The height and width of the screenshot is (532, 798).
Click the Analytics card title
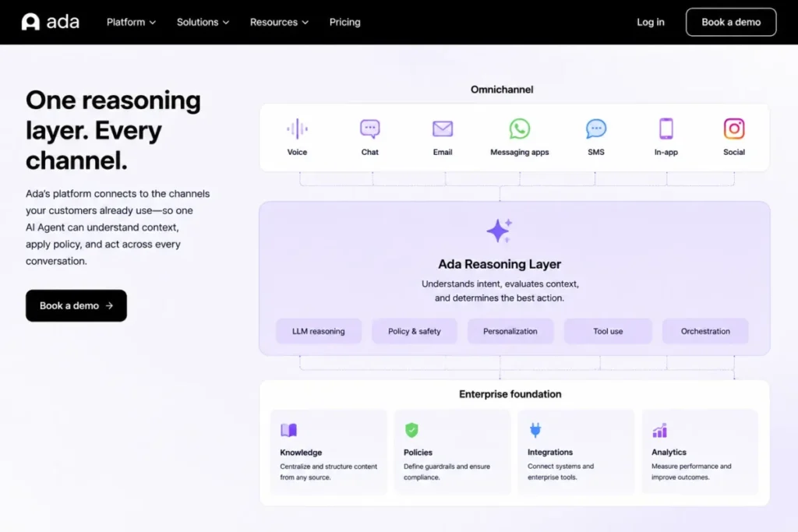(669, 452)
